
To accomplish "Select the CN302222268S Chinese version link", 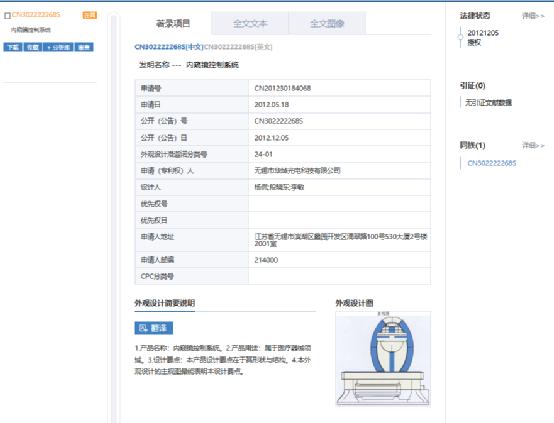I will pos(169,47).
